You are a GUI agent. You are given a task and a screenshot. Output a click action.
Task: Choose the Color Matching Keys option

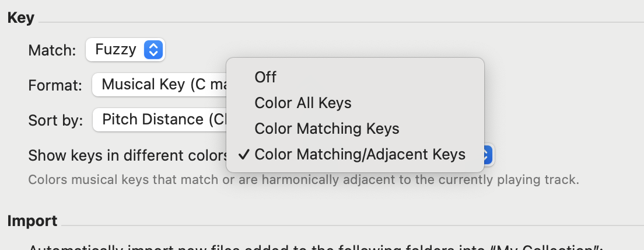coord(327,129)
